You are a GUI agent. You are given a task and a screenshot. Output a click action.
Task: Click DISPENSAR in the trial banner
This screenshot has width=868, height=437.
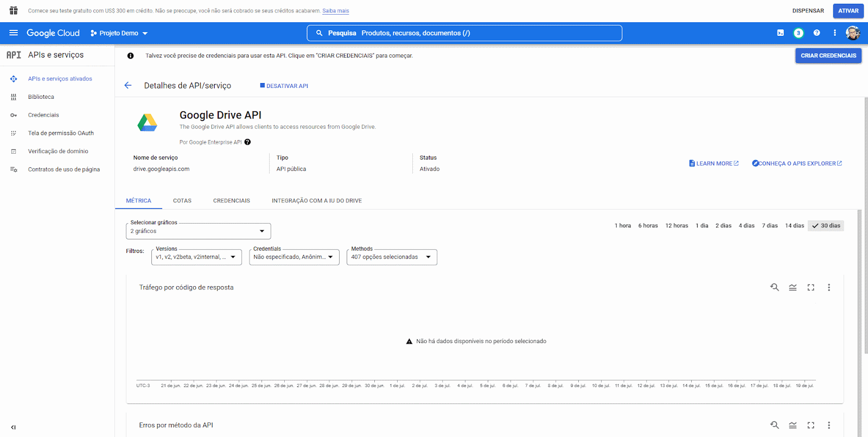click(x=808, y=11)
